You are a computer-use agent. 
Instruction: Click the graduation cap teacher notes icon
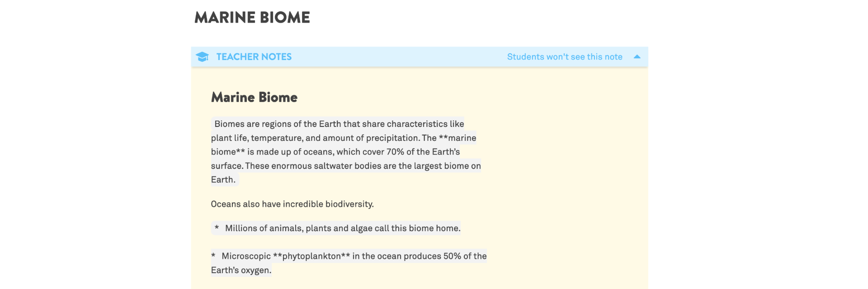[x=202, y=57]
